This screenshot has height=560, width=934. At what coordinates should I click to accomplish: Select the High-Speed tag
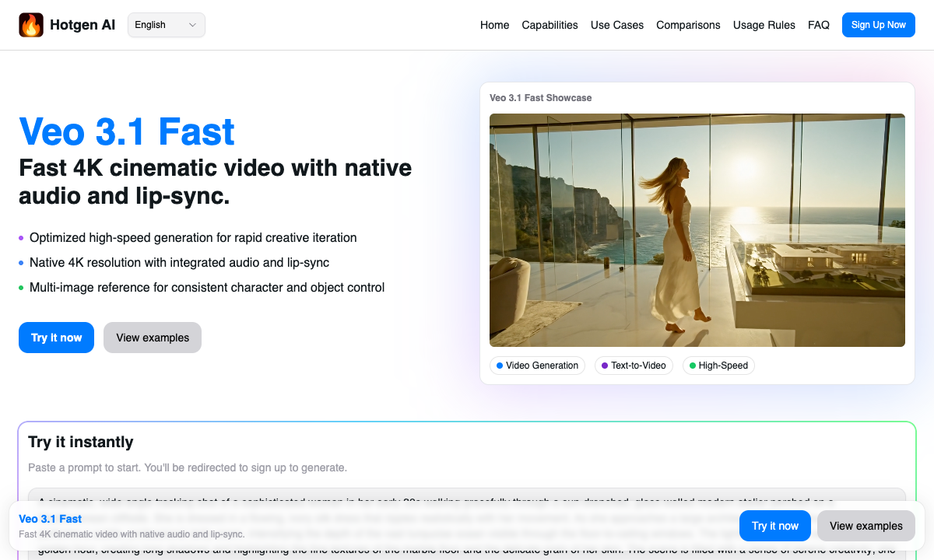718,366
